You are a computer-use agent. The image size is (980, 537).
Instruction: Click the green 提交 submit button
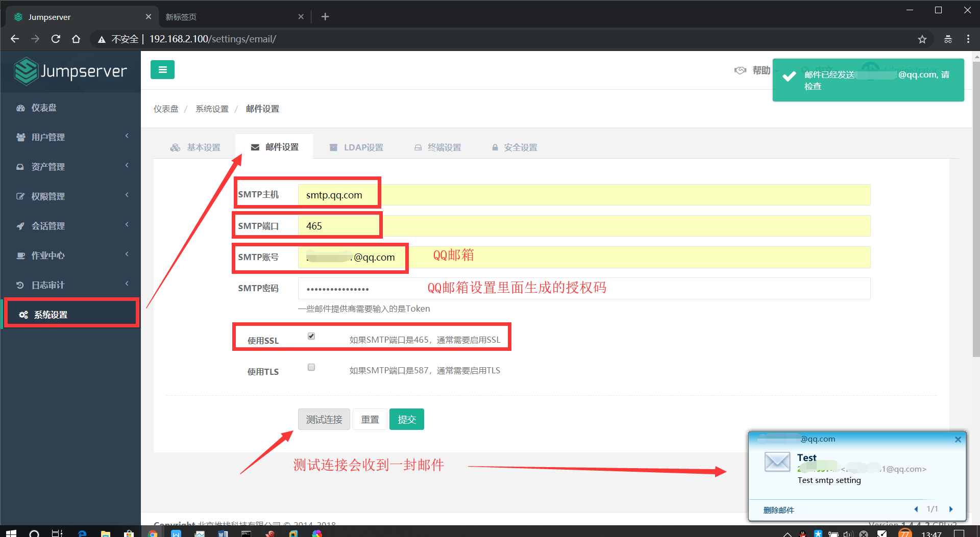[x=407, y=419]
